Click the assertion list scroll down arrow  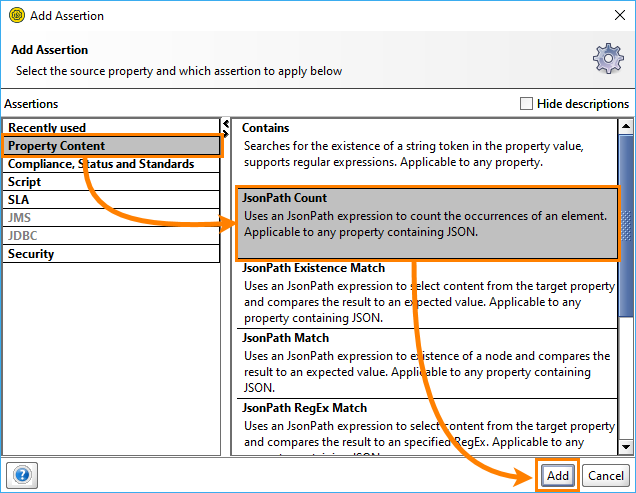click(x=626, y=447)
